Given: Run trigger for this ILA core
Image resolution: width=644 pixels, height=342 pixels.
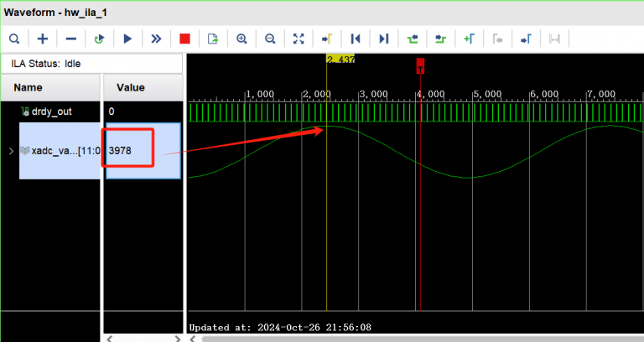Looking at the screenshot, I should click(128, 39).
